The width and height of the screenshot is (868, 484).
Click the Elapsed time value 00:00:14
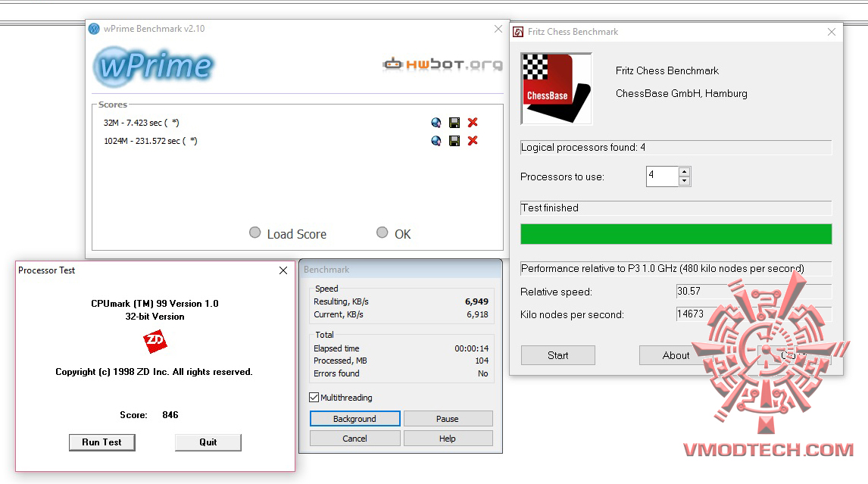tap(472, 348)
